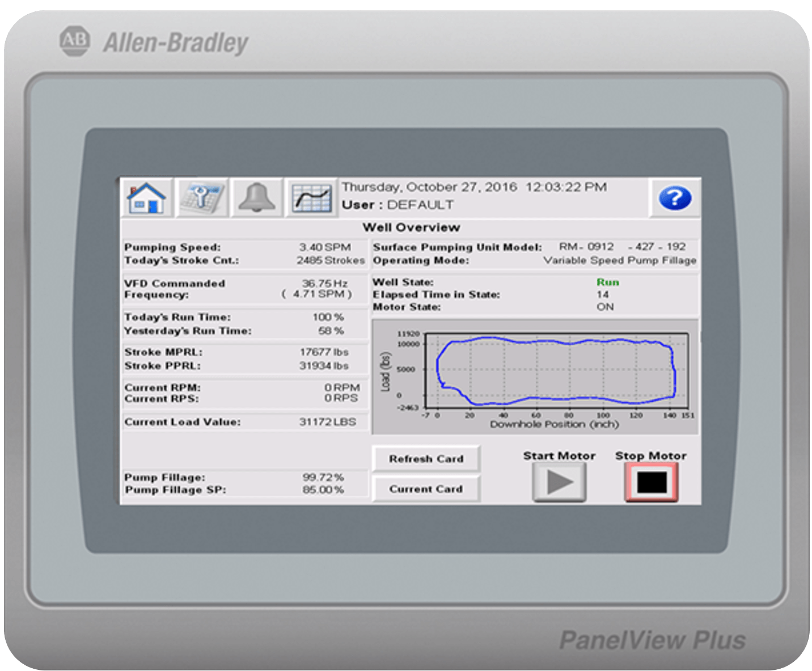This screenshot has height=671, width=812.
Task: Click the Downhole Position (inch) axis label
Action: (554, 424)
